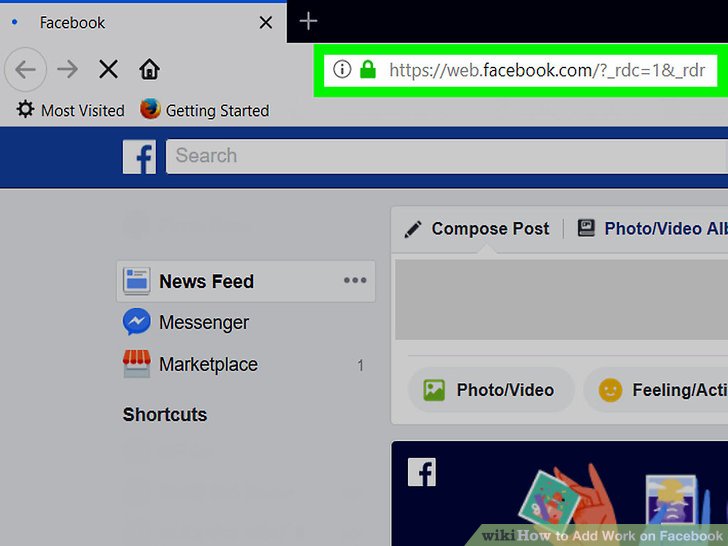Open a new tab with the plus button

tap(308, 21)
